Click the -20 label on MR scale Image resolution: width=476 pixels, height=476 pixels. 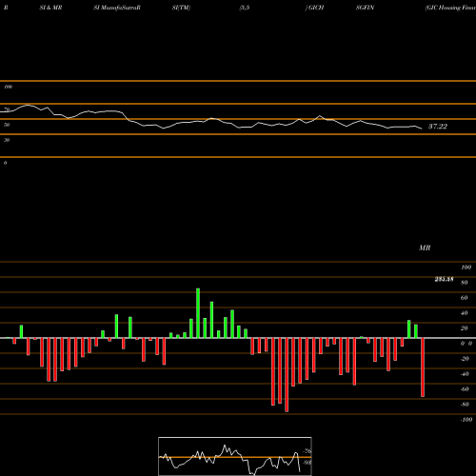(x=465, y=359)
